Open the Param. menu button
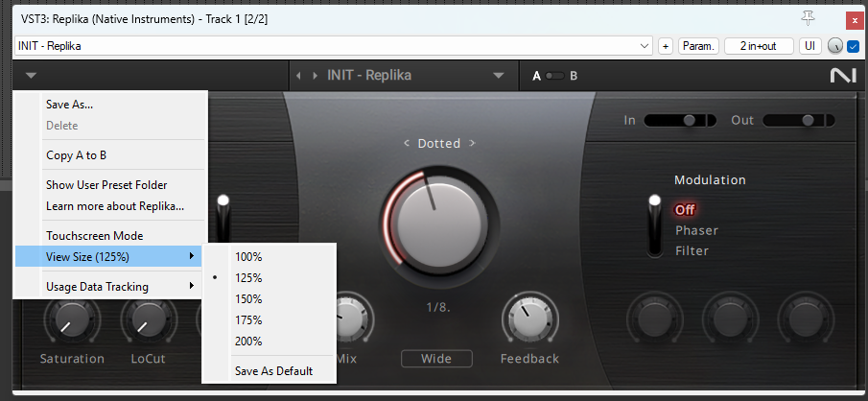868x401 pixels. (698, 46)
